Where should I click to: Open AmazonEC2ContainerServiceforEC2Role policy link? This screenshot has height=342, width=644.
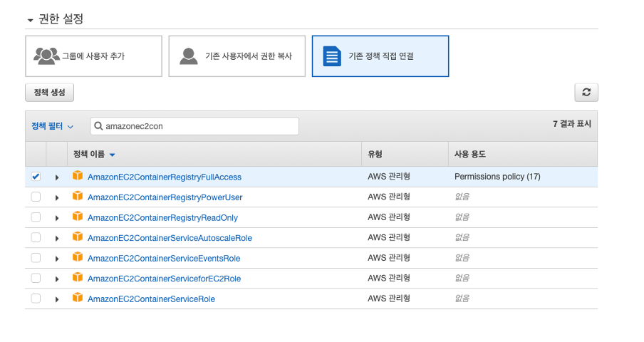(165, 279)
